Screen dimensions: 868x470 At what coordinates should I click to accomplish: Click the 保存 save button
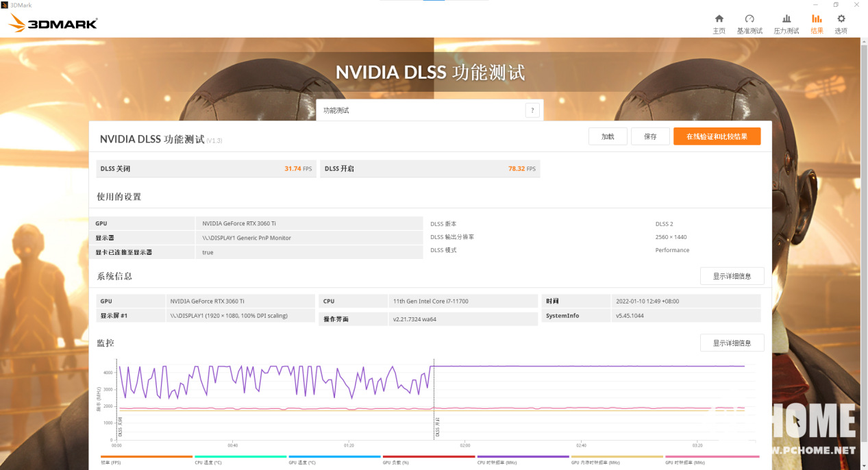[650, 136]
